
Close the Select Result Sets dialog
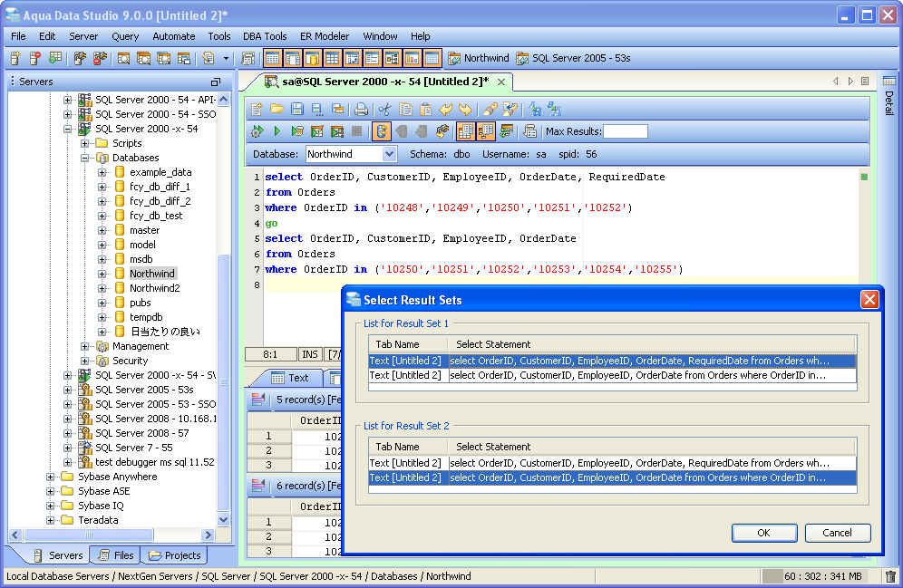pos(869,299)
